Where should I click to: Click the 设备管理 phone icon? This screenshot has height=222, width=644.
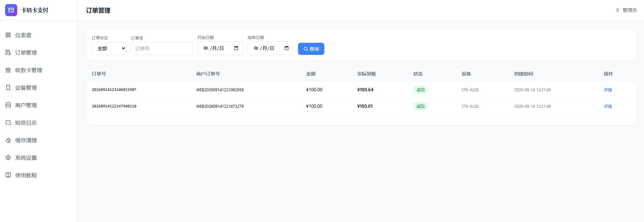tap(8, 88)
